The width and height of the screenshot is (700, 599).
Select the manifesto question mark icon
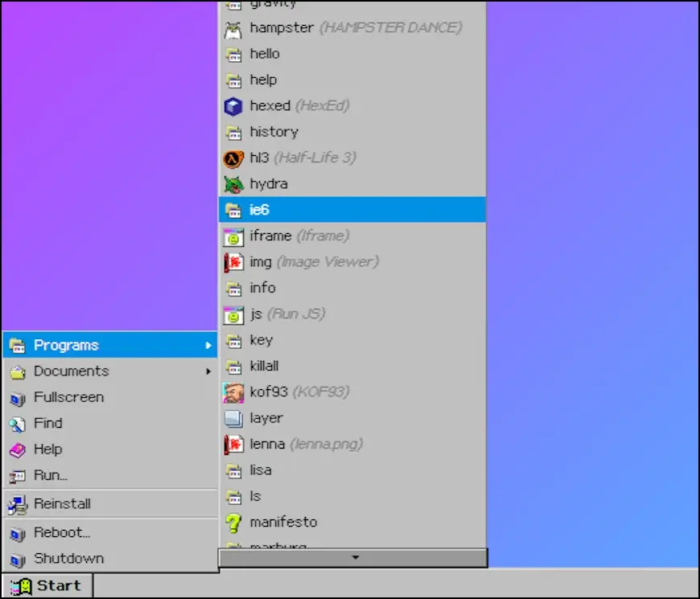[x=233, y=523]
